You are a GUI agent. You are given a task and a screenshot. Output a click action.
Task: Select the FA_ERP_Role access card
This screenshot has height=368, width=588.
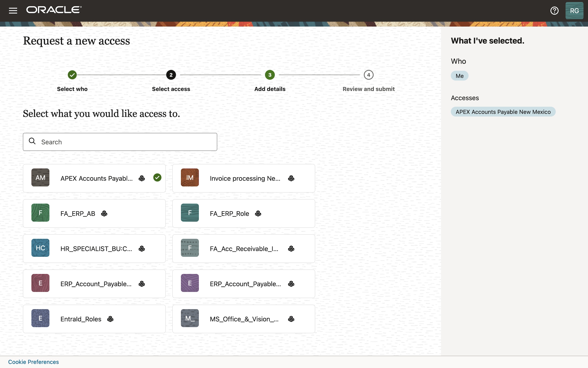pos(244,214)
